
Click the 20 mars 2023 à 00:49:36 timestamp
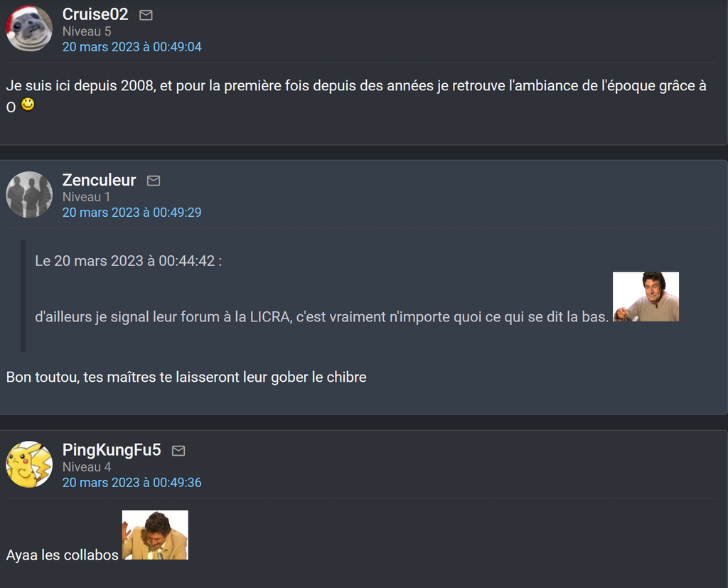point(132,483)
